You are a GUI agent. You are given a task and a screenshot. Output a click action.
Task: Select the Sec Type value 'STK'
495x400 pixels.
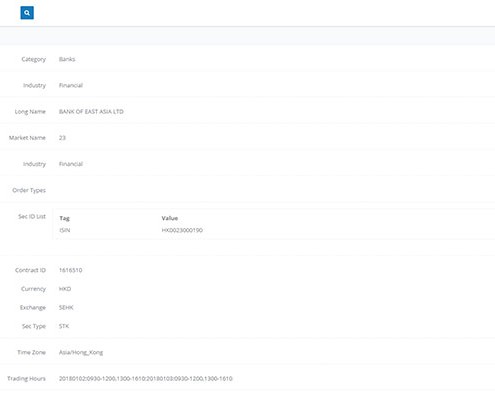[64, 326]
